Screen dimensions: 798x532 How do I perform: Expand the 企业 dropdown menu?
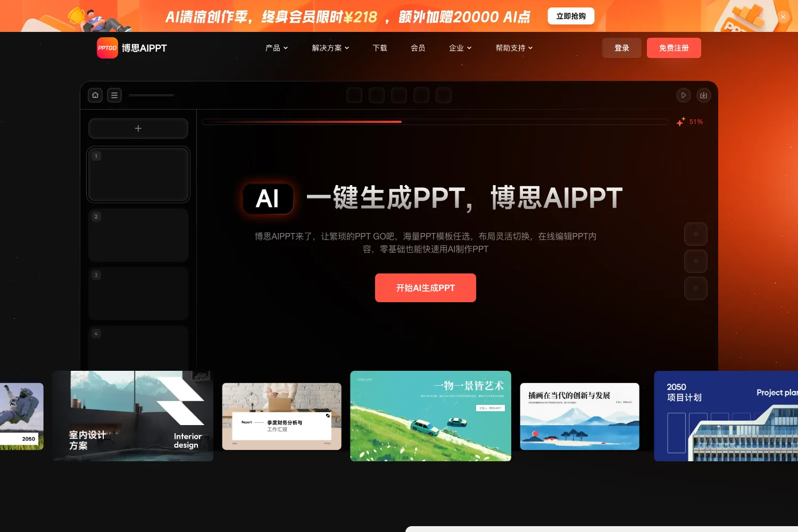[x=460, y=48]
